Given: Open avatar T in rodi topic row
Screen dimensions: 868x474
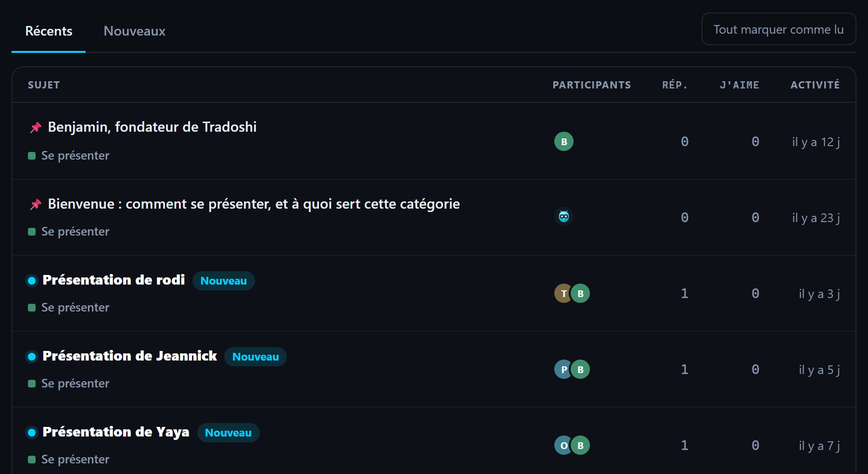Looking at the screenshot, I should 563,294.
